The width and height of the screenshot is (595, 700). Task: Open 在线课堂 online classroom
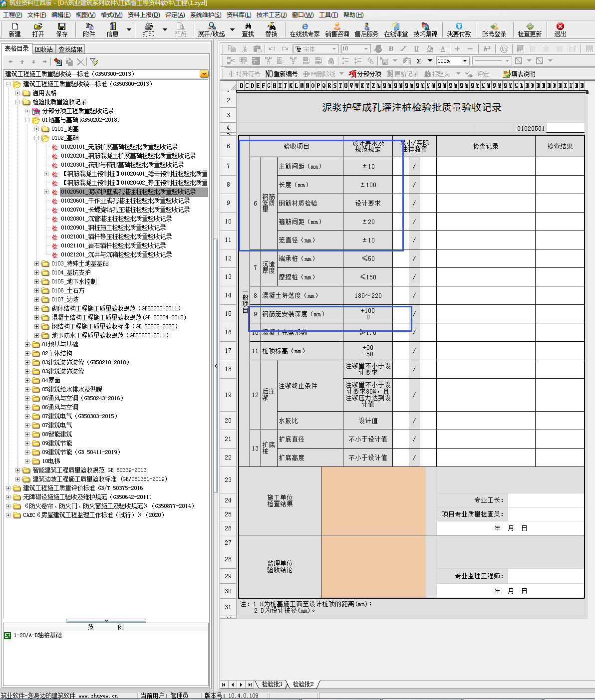coord(396,30)
